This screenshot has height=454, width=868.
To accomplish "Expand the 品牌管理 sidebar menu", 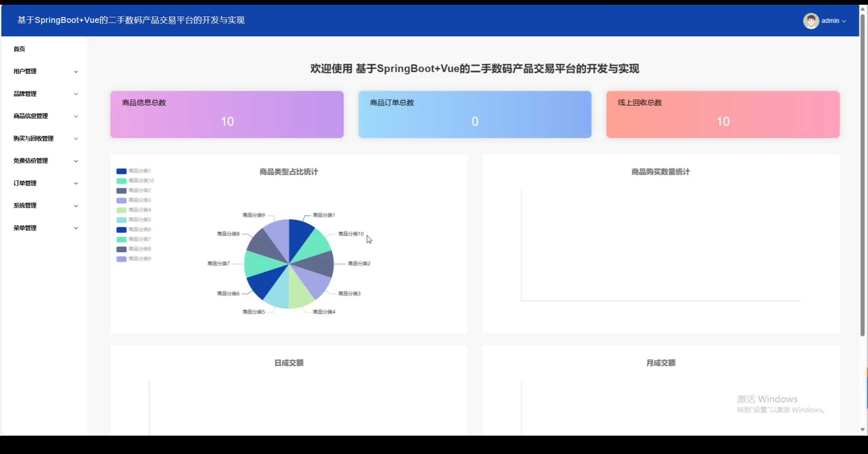I will tap(25, 94).
